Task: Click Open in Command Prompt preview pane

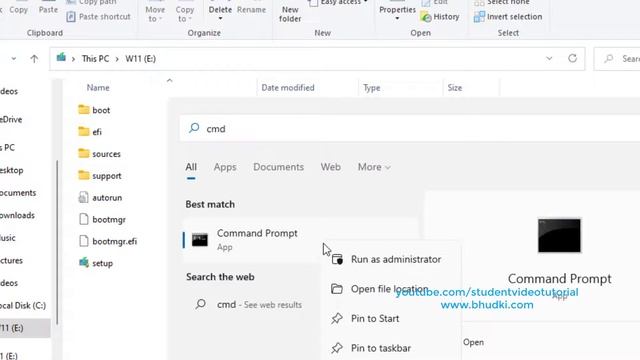Action: [473, 342]
